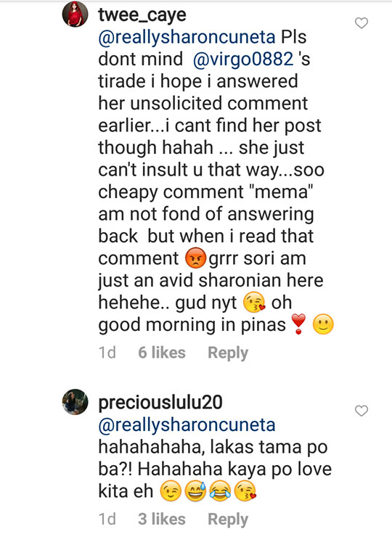Click the angry red face emoji
Viewport: 392px width, 542px height.
point(195,258)
